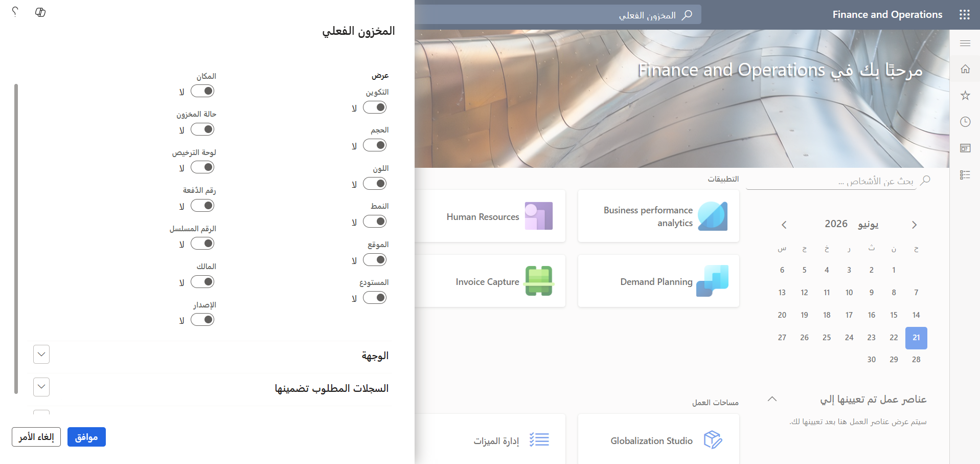
Task: Click the بحث عن الأشخاص search field
Action: coord(831,181)
